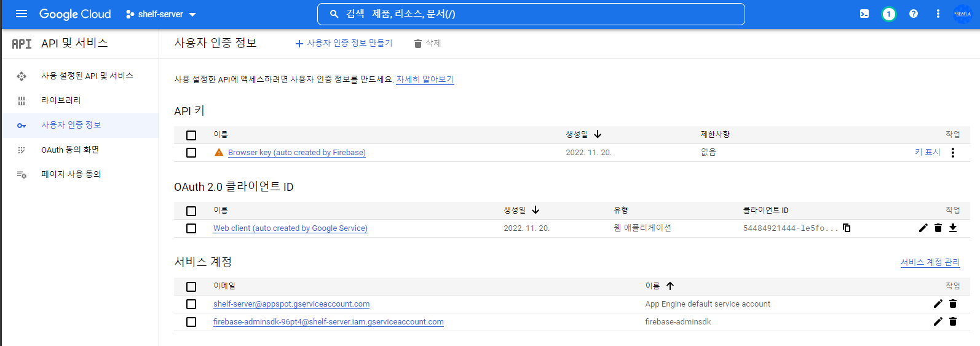Image resolution: width=980 pixels, height=346 pixels.
Task: Delete the firebase-adminsdk service account
Action: pos(953,321)
